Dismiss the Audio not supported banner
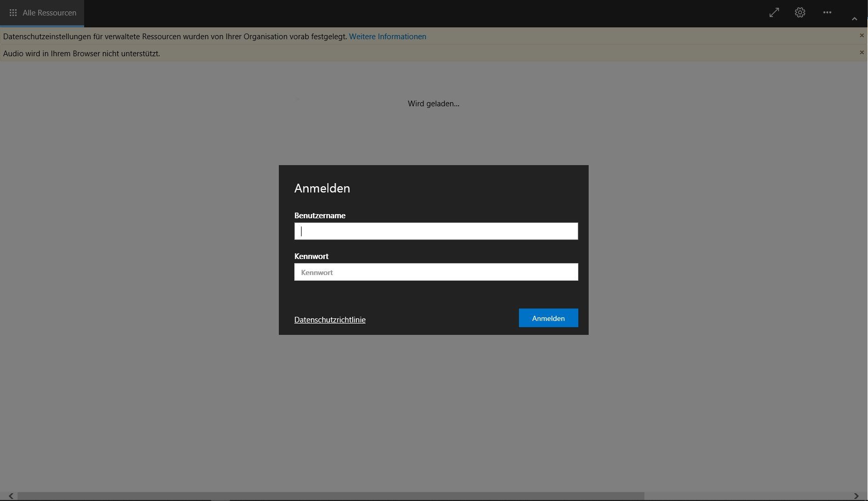868x501 pixels. coord(861,53)
